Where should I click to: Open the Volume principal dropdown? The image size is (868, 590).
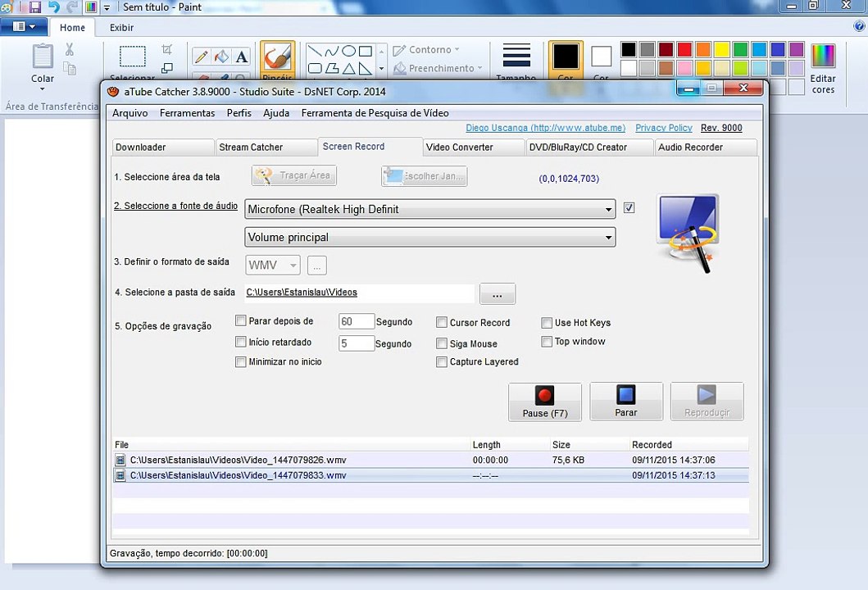pos(429,237)
